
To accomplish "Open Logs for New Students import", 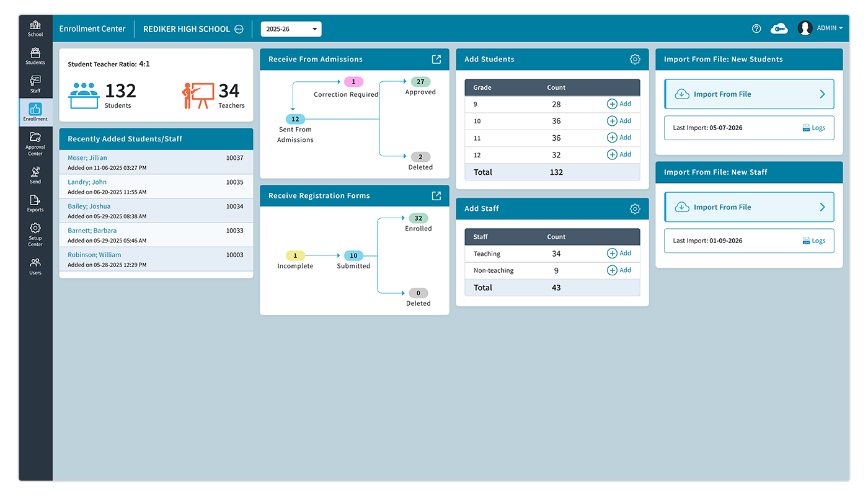I will coord(814,128).
